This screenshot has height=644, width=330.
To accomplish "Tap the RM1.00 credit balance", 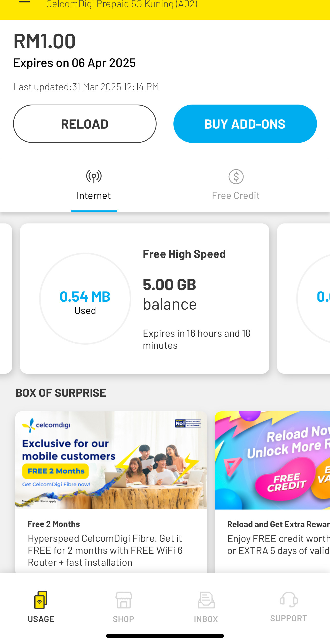I will point(45,41).
